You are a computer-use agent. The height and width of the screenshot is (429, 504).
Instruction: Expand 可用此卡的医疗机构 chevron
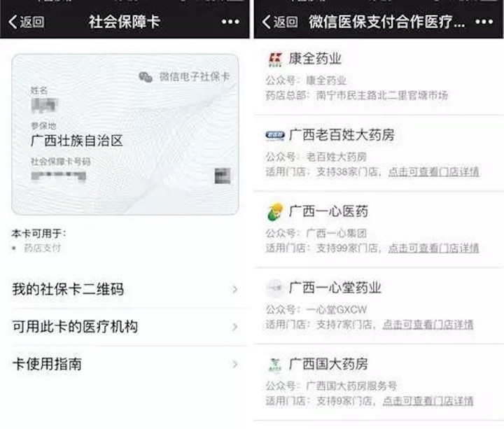[x=235, y=327]
